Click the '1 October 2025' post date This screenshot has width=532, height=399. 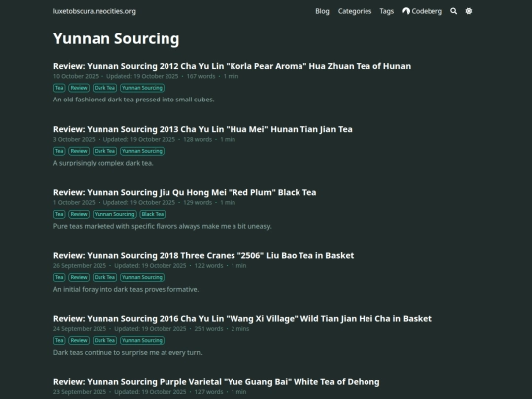pyautogui.click(x=74, y=203)
